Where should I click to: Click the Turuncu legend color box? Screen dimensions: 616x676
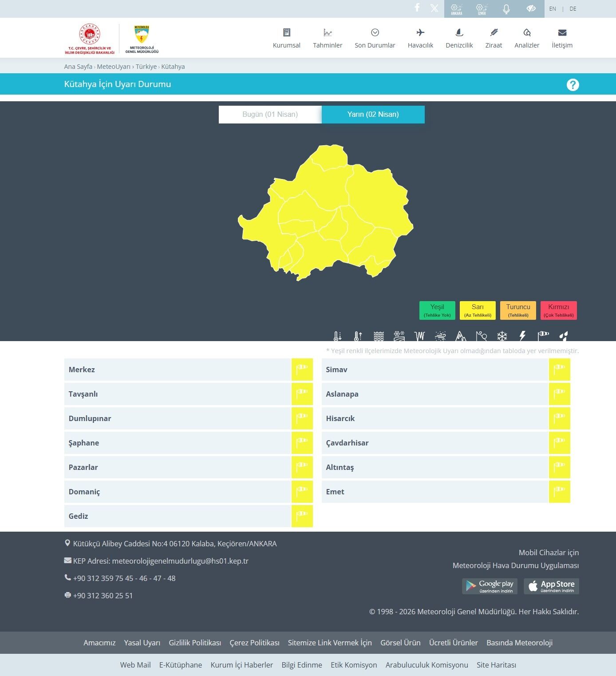[518, 310]
